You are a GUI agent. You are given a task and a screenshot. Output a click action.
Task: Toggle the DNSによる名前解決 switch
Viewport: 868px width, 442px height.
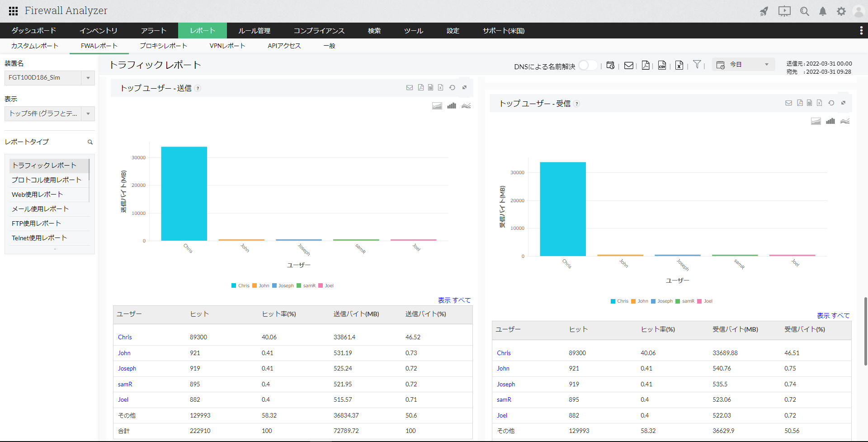click(x=587, y=66)
